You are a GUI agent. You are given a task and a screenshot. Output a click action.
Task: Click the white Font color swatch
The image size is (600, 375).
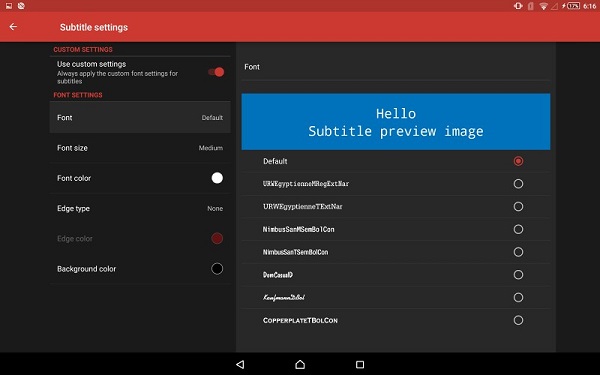217,178
